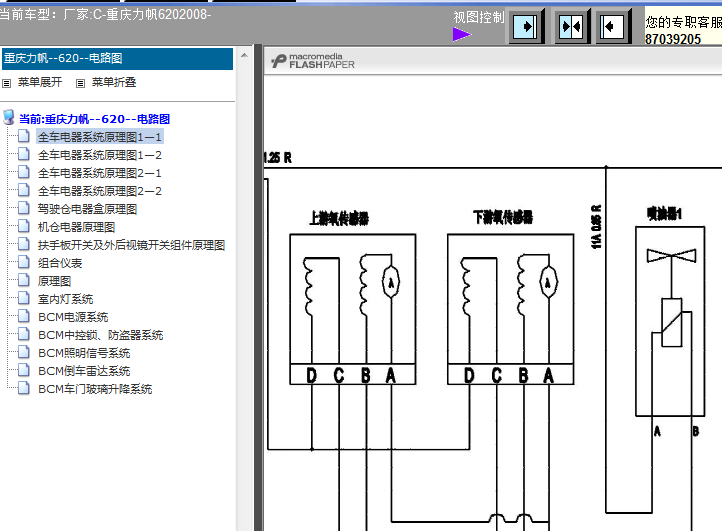Click page icon beside 机仓电器原理图
722x531 pixels.
coord(24,226)
